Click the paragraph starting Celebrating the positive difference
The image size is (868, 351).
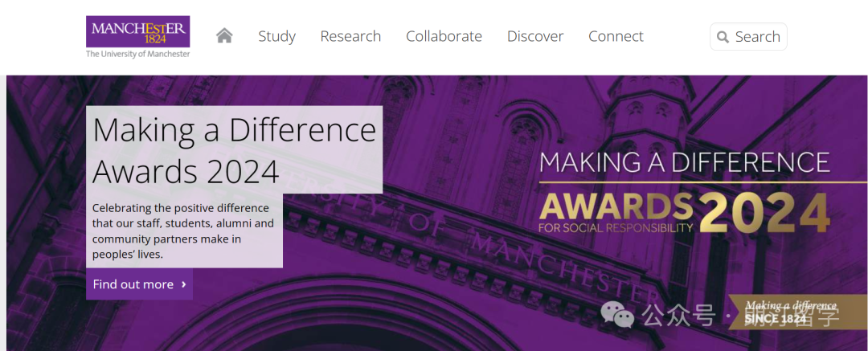(x=183, y=231)
